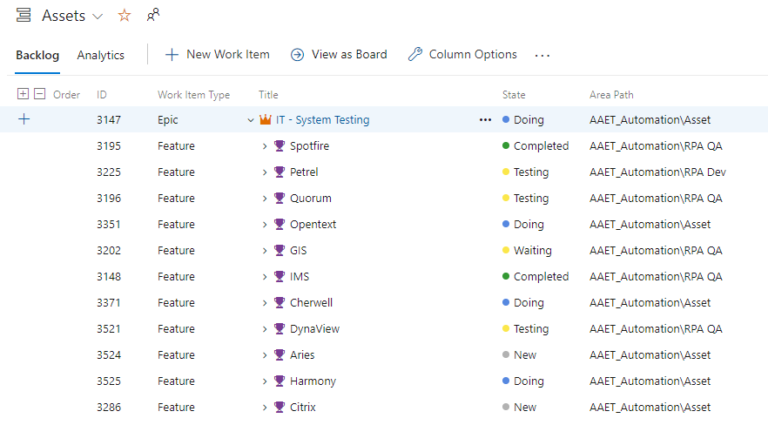Click the plus icon to add item on the Epic row
Viewport: 768px width, 425px height.
pyautogui.click(x=24, y=120)
